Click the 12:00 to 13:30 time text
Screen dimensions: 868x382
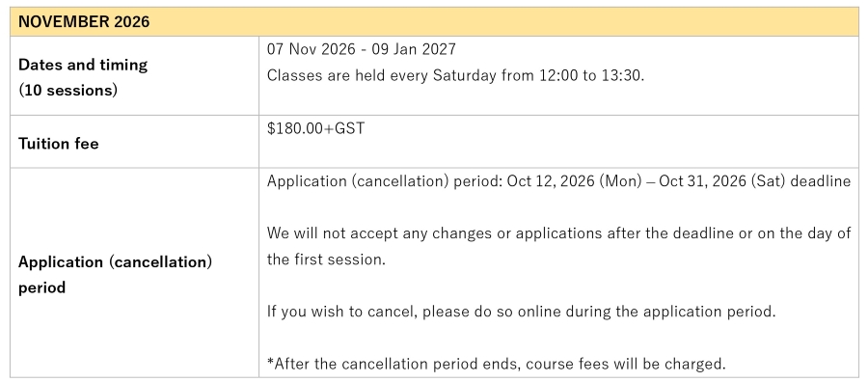click(x=592, y=75)
